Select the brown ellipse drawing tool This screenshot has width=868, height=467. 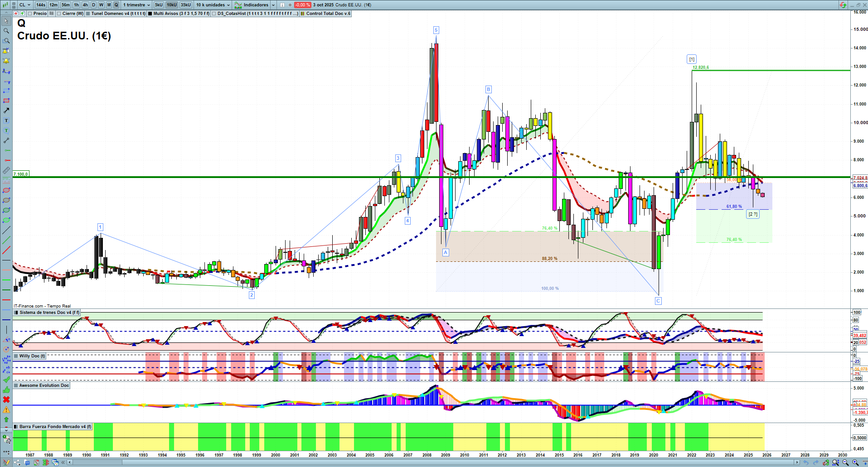[x=6, y=200]
